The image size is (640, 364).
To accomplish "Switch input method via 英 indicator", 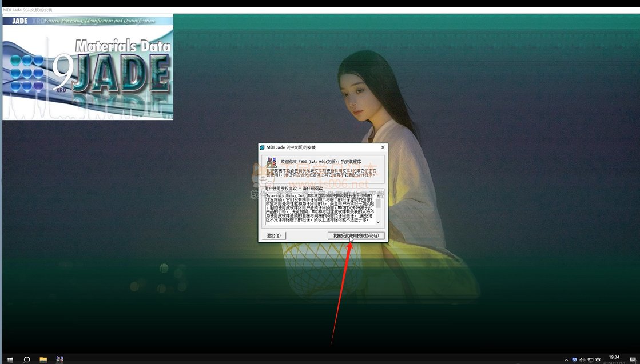I will point(598,359).
